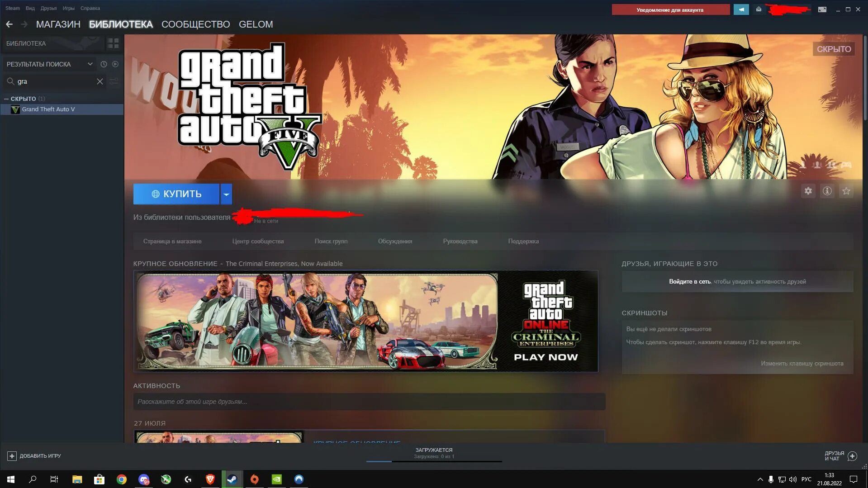Go to the МАГАЗИН tab
Screen dimensions: 868x488
58,24
